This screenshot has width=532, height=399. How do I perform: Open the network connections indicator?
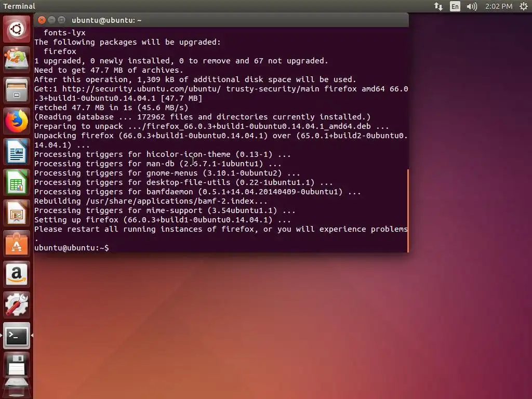coord(438,6)
